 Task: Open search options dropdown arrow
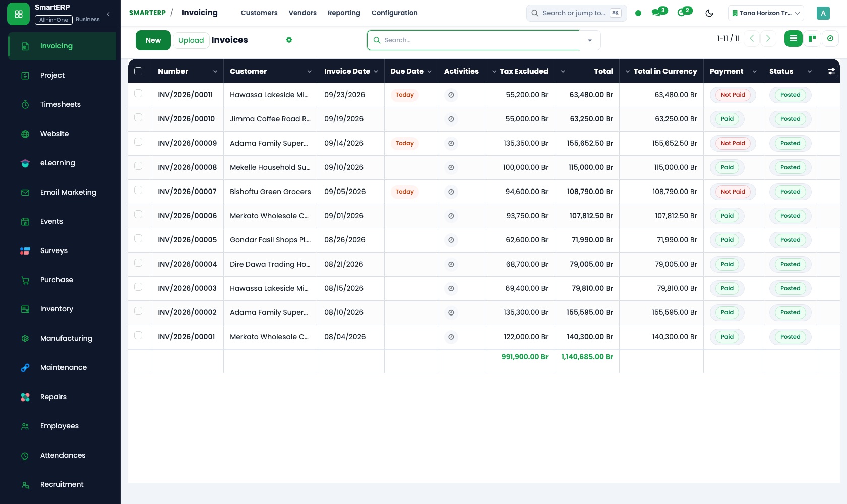590,40
